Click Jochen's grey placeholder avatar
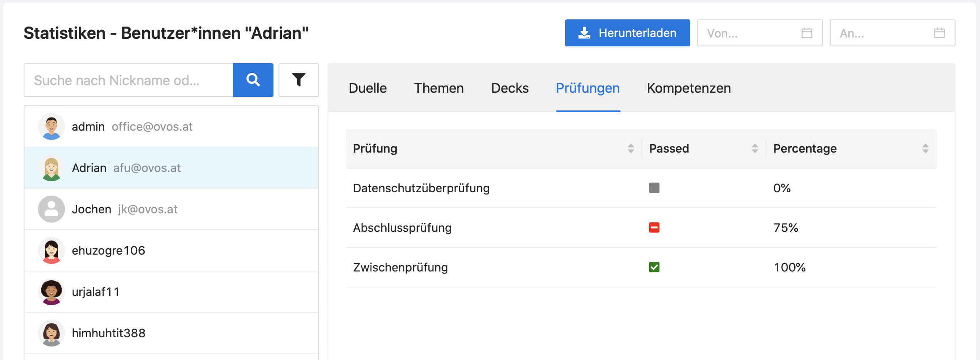Screen dimensions: 980x360 [x=51, y=209]
